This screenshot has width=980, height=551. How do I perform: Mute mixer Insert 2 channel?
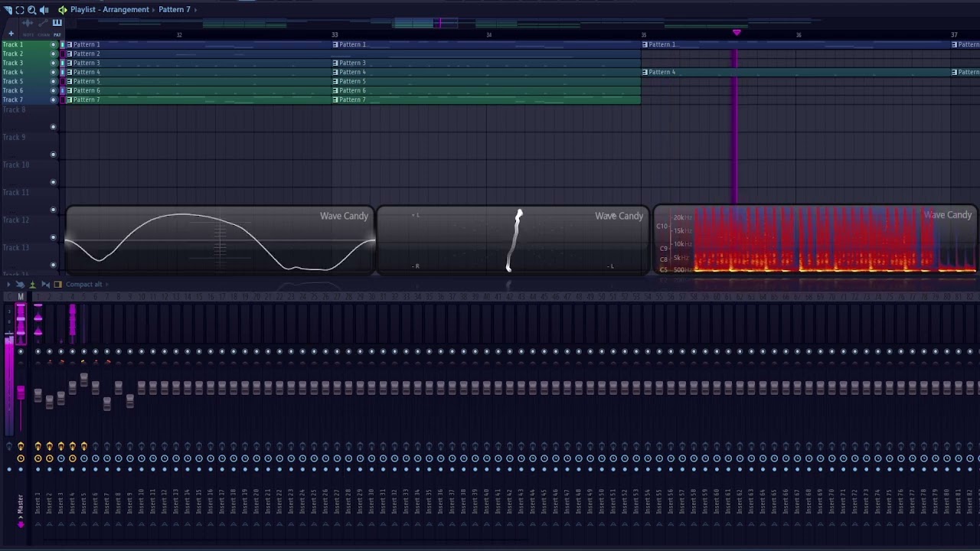[49, 352]
